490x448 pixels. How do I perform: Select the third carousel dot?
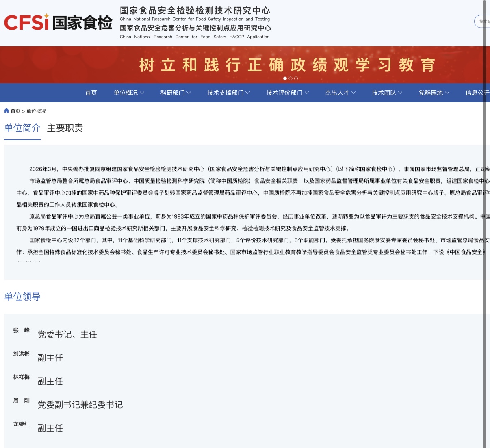296,78
